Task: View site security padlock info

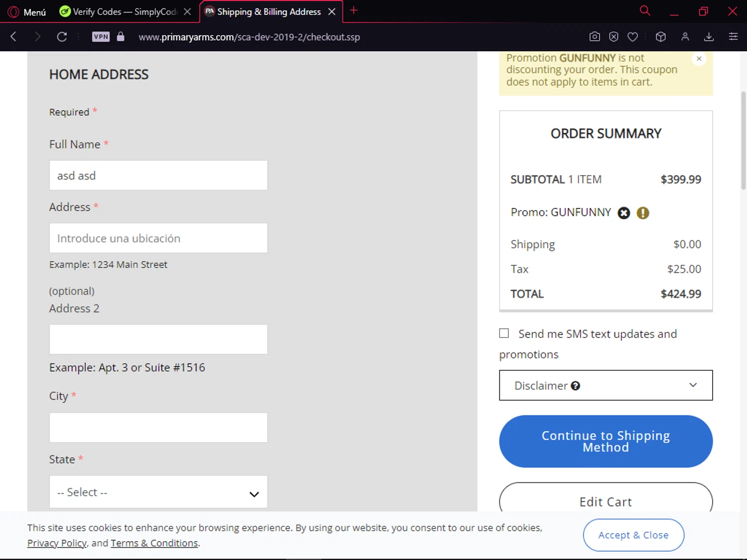Action: pos(121,36)
